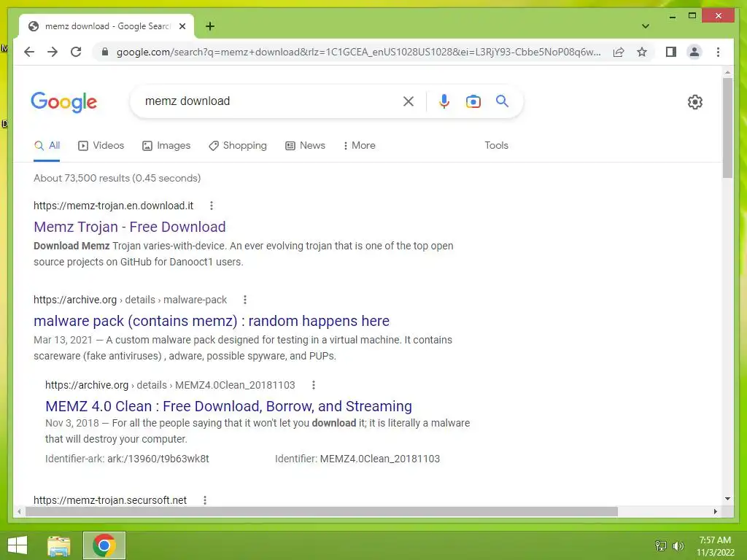This screenshot has width=747, height=560.
Task: Go to Google home via logo
Action: click(64, 102)
